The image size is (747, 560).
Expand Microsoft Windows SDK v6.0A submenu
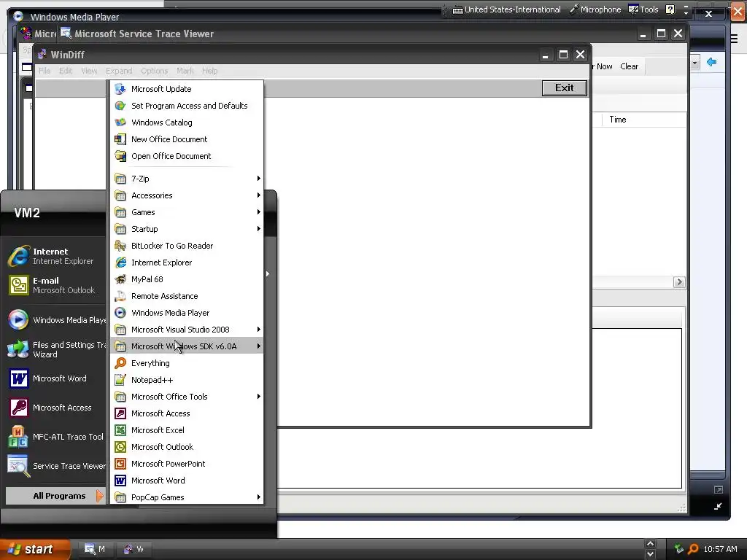click(x=187, y=346)
